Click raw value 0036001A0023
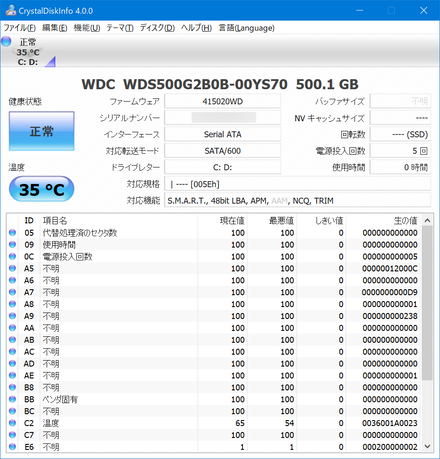The height and width of the screenshot is (459, 440). [x=390, y=423]
